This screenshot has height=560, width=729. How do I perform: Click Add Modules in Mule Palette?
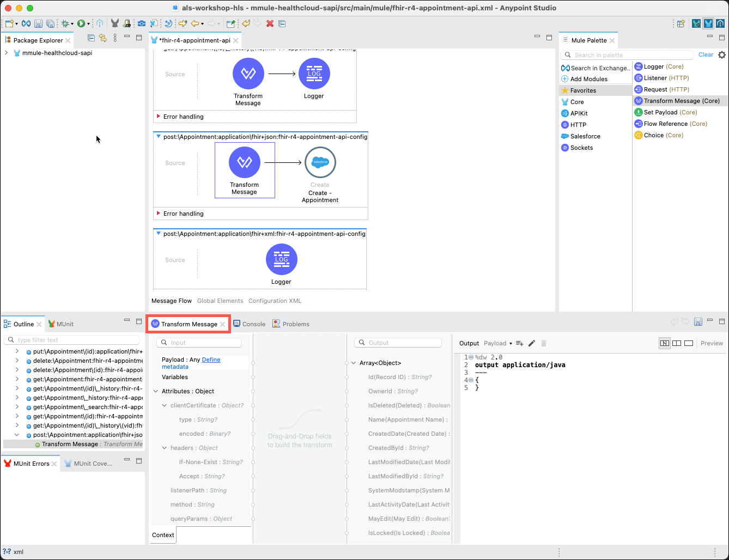click(x=584, y=79)
